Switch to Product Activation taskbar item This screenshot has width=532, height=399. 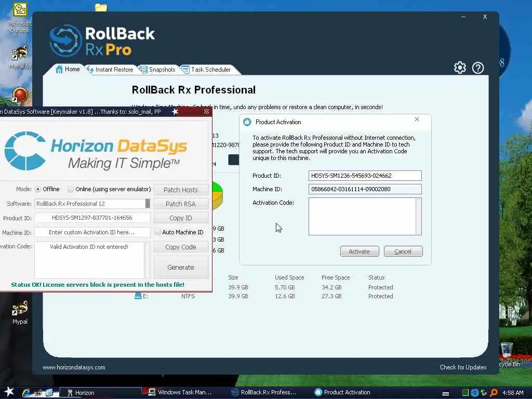coord(343,392)
